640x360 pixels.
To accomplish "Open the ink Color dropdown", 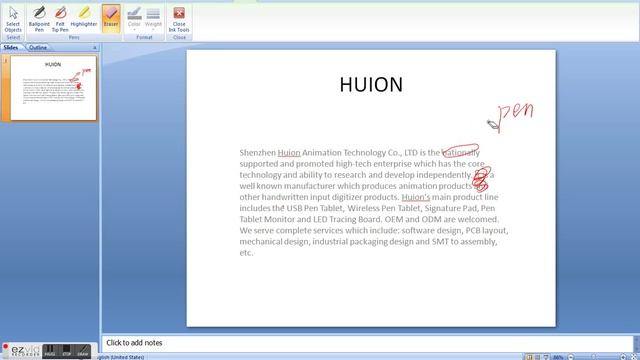I will [134, 18].
